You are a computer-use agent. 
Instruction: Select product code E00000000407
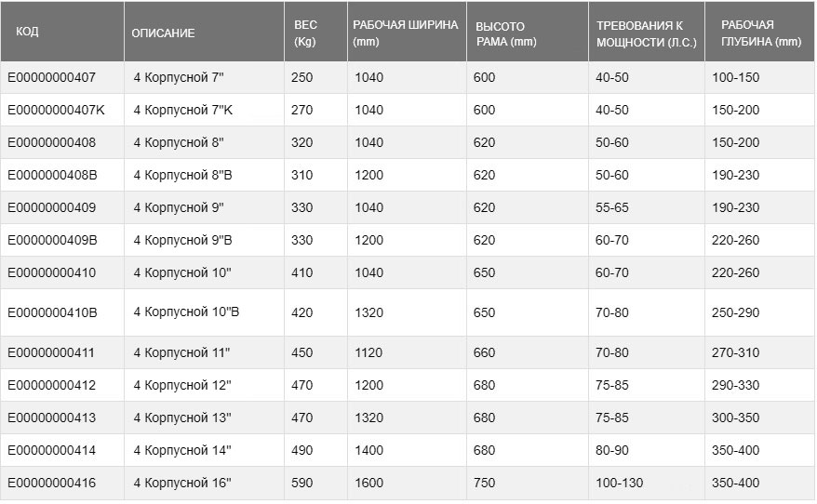[51, 78]
